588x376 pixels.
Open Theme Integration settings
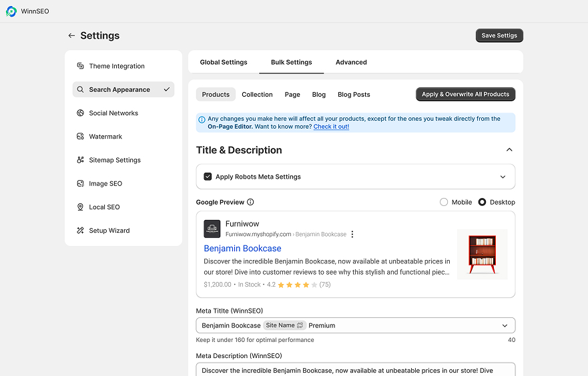click(x=123, y=66)
